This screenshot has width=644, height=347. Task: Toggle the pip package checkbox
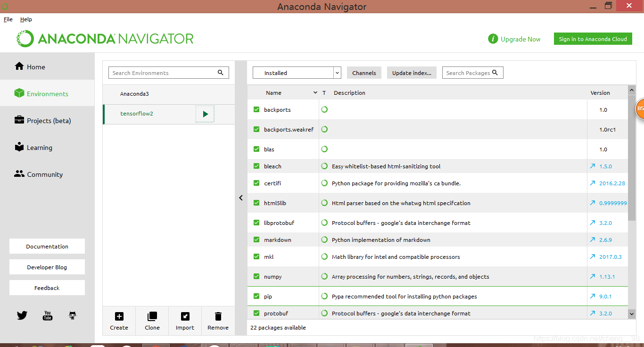coord(256,296)
